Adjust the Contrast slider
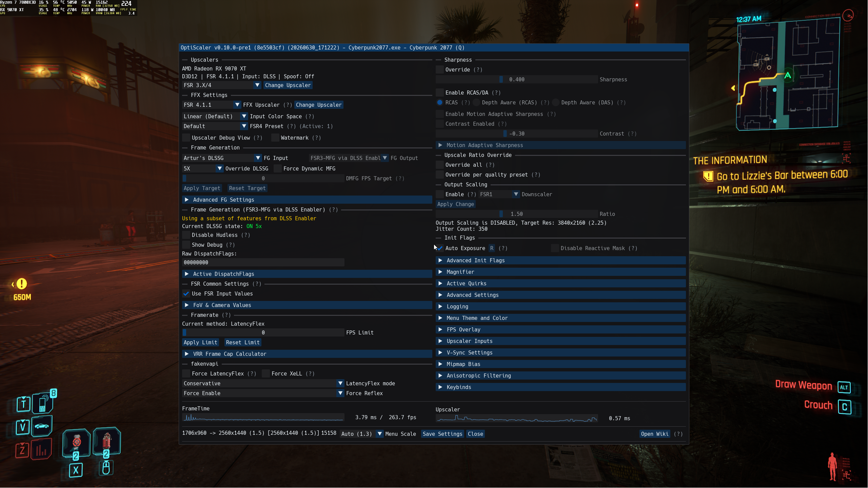 517,134
